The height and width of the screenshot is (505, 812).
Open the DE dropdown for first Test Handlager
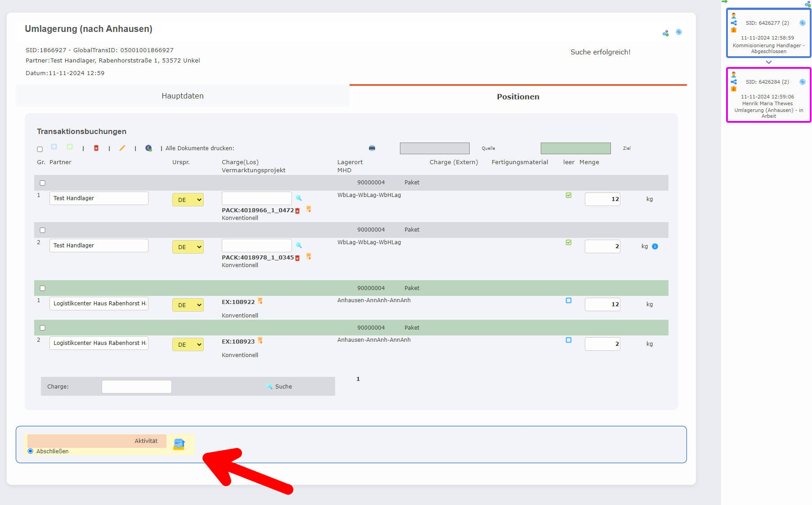point(188,200)
